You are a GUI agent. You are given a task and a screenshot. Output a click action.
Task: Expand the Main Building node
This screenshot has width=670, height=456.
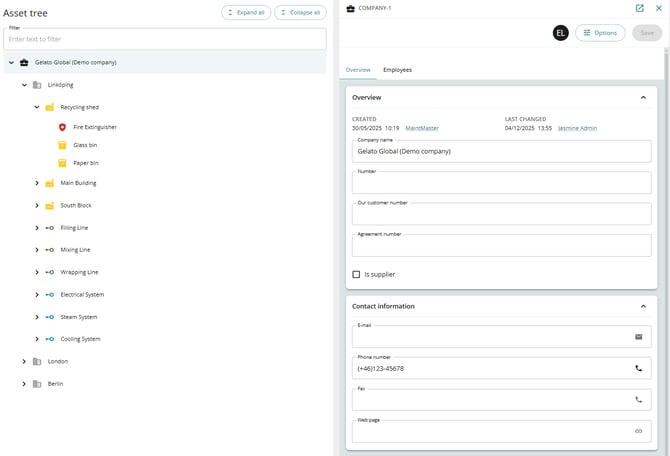coord(37,183)
